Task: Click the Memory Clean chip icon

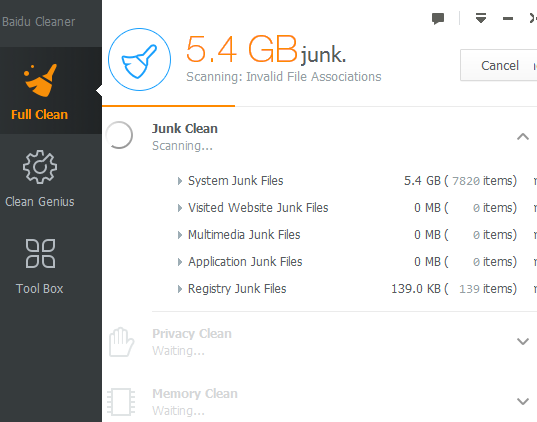Action: (x=121, y=402)
